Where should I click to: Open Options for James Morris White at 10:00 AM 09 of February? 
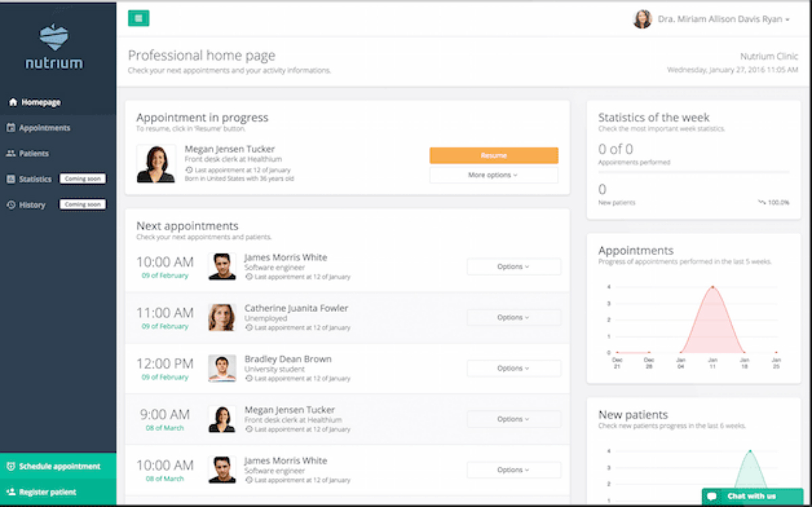point(514,267)
